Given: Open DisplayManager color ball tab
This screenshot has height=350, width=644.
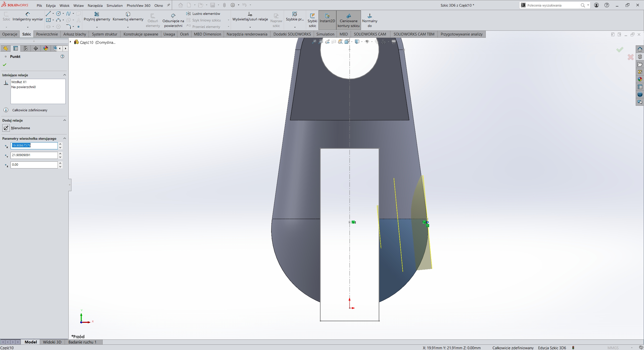Looking at the screenshot, I should pyautogui.click(x=46, y=48).
